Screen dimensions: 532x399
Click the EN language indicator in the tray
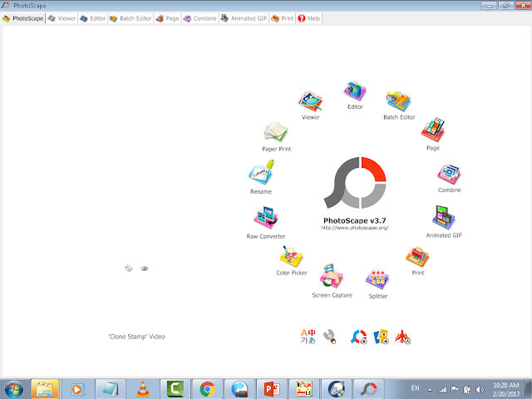pyautogui.click(x=416, y=388)
